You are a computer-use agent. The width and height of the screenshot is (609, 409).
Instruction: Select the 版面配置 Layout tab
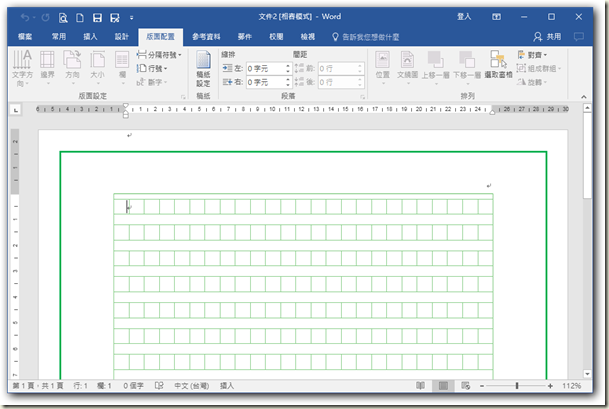pyautogui.click(x=160, y=37)
